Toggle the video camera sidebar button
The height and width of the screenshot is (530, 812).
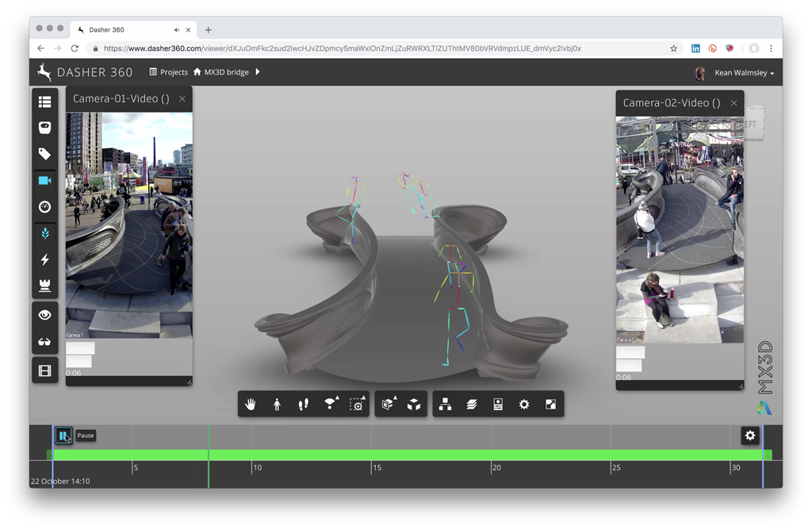point(44,181)
